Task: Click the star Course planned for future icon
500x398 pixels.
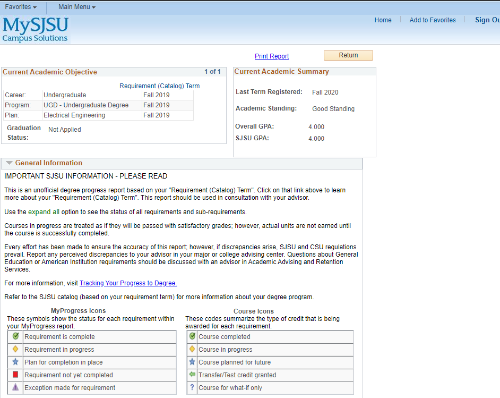Action: coord(192,362)
